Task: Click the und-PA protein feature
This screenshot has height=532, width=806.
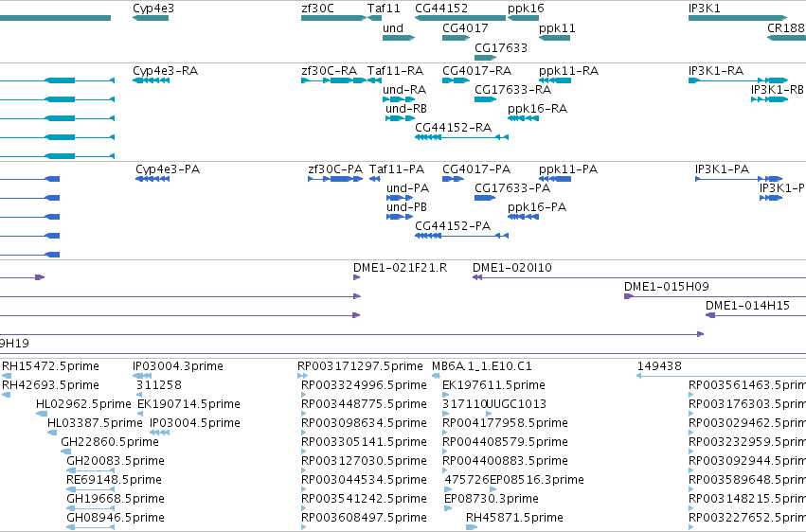Action: tap(401, 198)
